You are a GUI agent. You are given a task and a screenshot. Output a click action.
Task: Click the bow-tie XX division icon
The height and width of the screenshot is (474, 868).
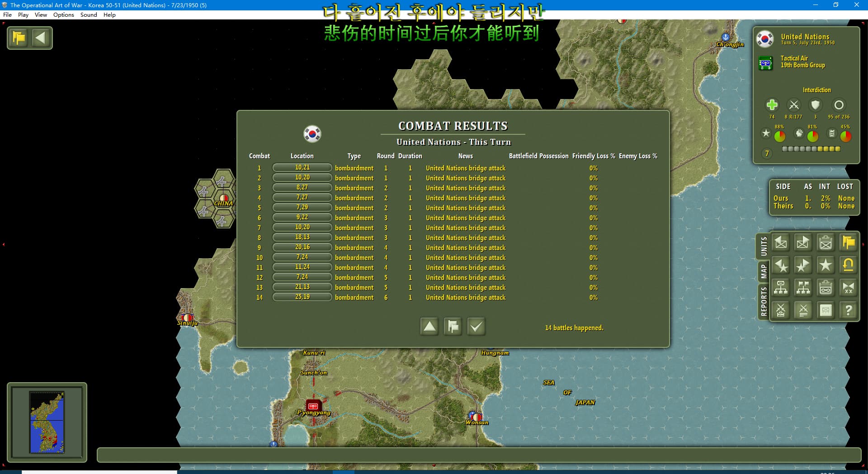click(x=848, y=288)
